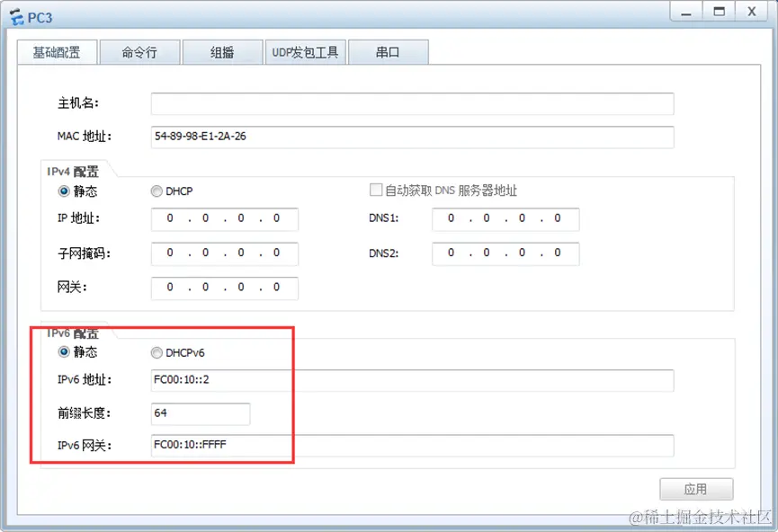Select the DHCP radio button
Screen dimensions: 778x532
pos(156,191)
